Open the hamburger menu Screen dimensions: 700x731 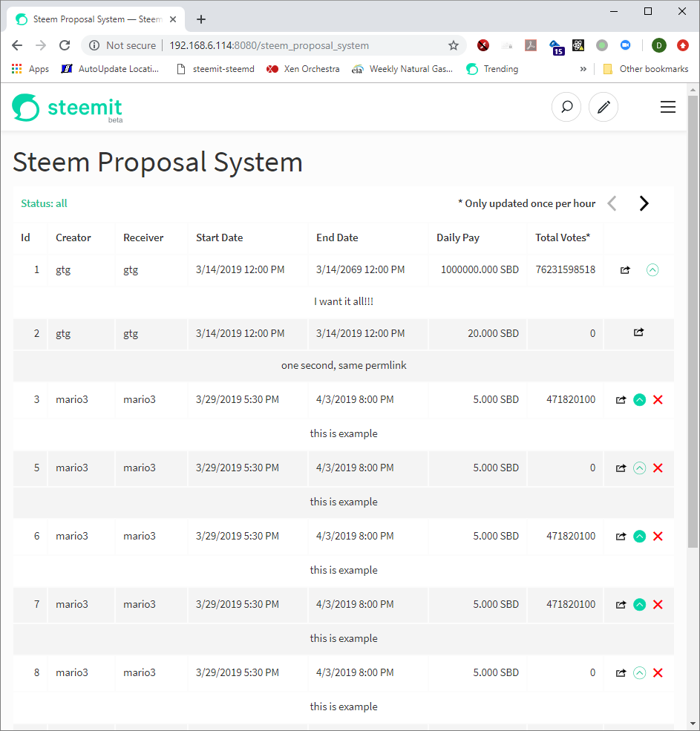pos(668,107)
